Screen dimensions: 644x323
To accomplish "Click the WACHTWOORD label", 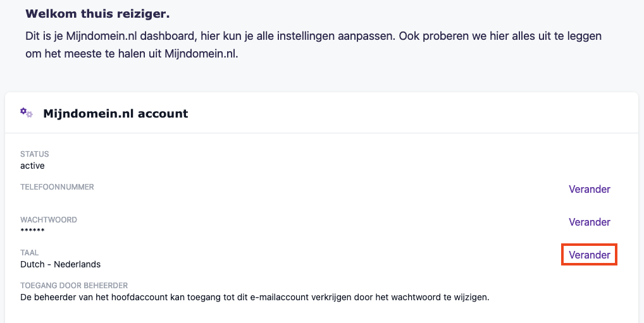I will 49,220.
